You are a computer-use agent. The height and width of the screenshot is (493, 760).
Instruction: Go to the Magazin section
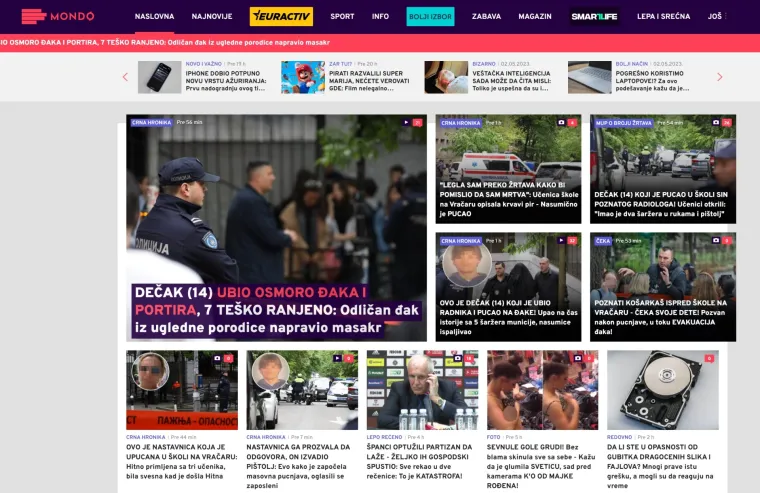pos(535,16)
